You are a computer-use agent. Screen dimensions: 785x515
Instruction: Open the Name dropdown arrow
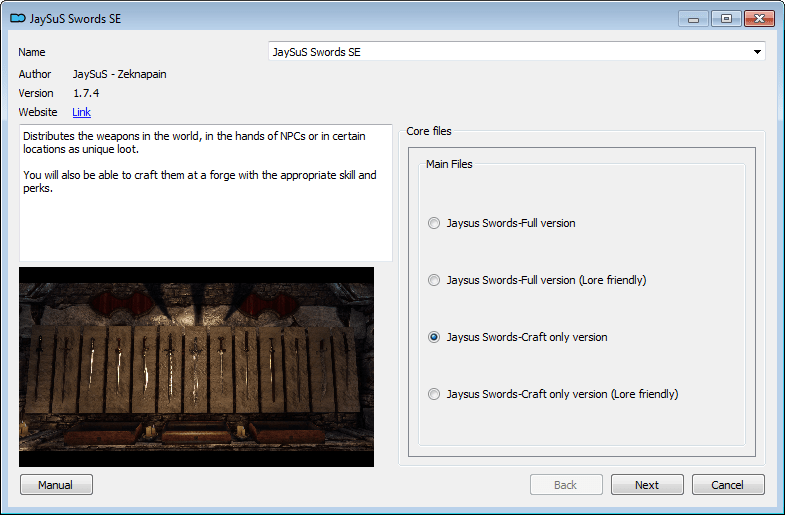click(x=757, y=52)
